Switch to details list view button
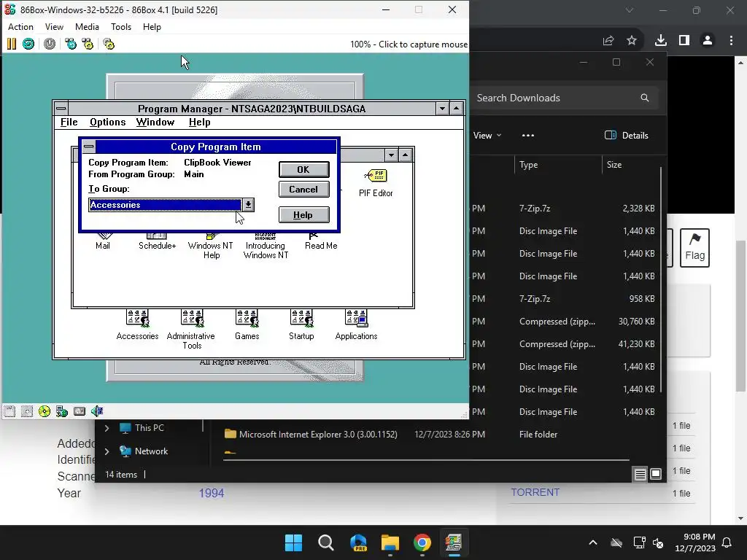Viewport: 747px width, 560px height. [640, 474]
